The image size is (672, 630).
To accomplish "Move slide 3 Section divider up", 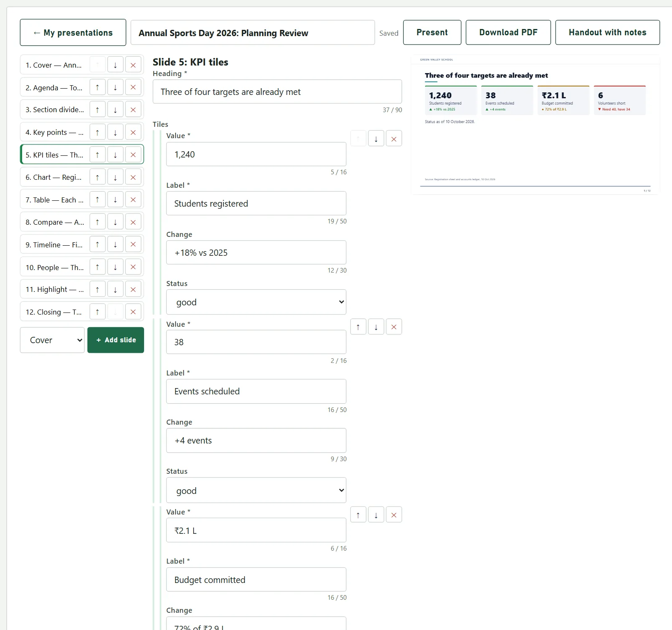I will 97,110.
